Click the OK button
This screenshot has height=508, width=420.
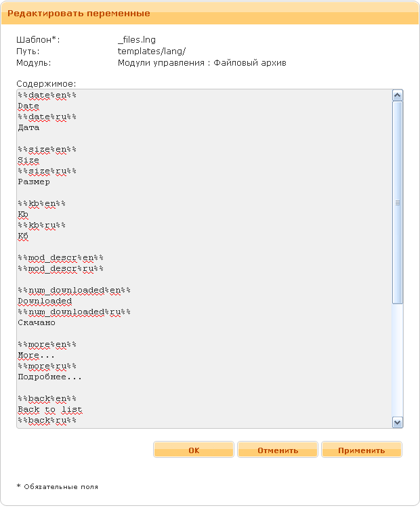coord(194,450)
